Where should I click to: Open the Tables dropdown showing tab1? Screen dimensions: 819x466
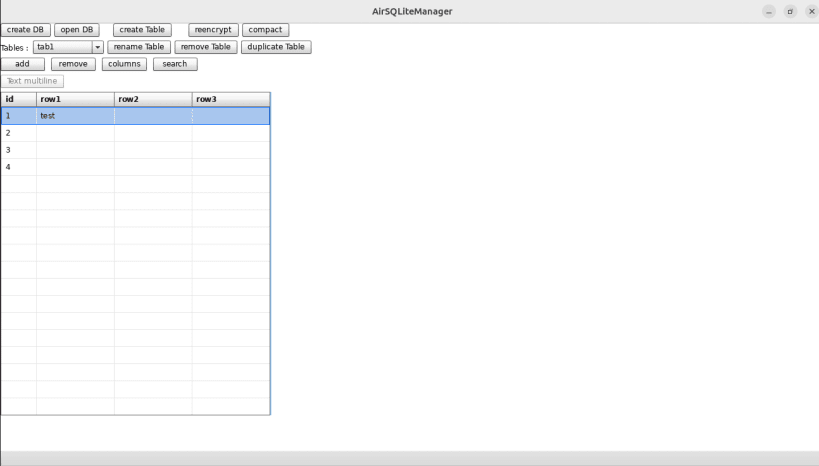[68, 47]
